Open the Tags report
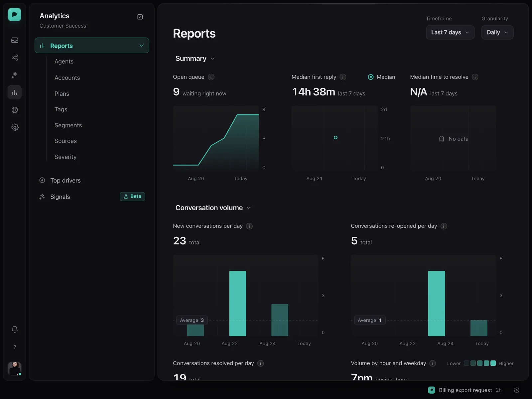Viewport: 532px width, 399px height. click(61, 109)
